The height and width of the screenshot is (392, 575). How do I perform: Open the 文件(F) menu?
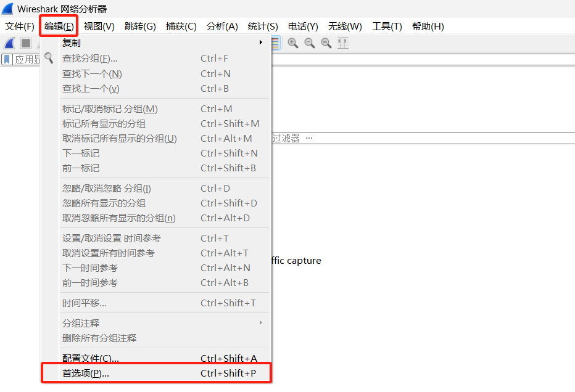(20, 27)
